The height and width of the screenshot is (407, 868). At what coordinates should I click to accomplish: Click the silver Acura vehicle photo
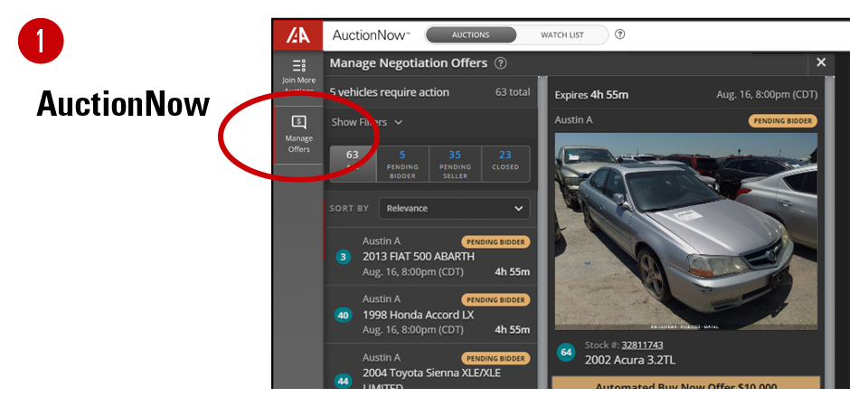pos(686,232)
